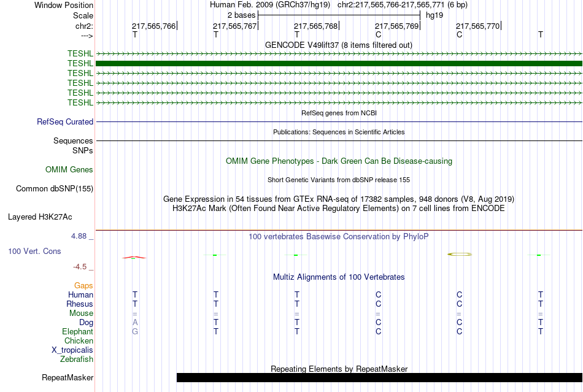Select the 'Dog' alignment row label
Viewport: 583px width, 392px height.
click(86, 323)
